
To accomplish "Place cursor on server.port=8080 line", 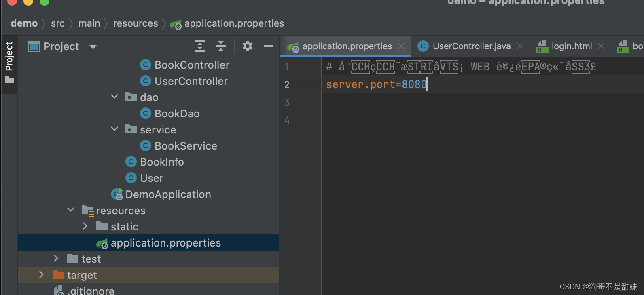I will point(376,84).
